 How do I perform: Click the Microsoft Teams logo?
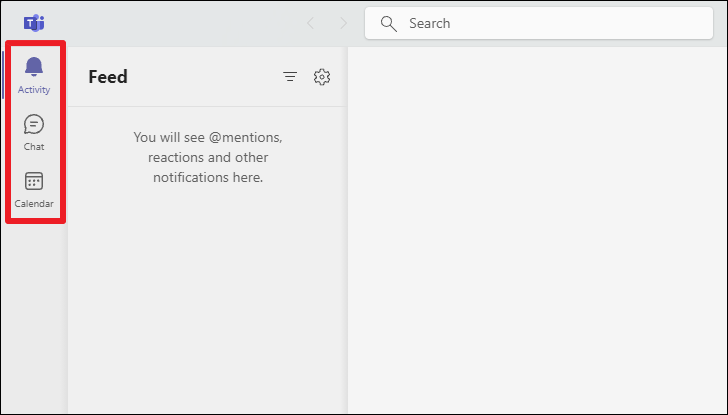[34, 23]
